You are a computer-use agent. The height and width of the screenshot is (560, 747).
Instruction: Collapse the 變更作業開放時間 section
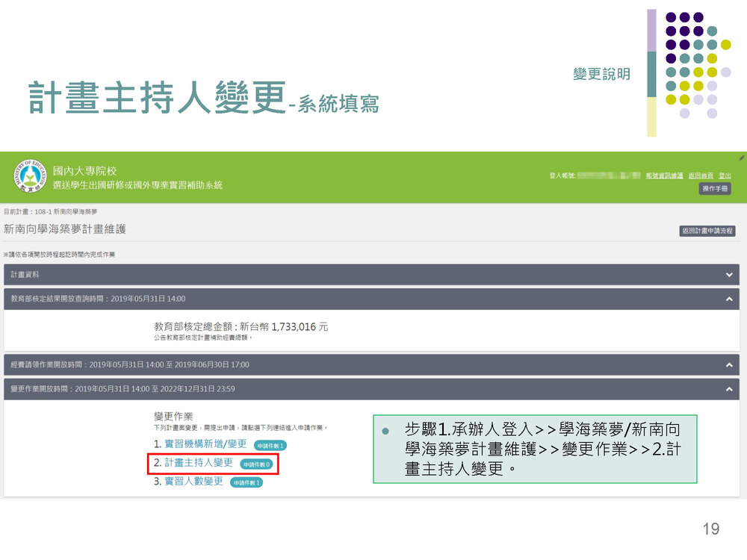click(729, 389)
